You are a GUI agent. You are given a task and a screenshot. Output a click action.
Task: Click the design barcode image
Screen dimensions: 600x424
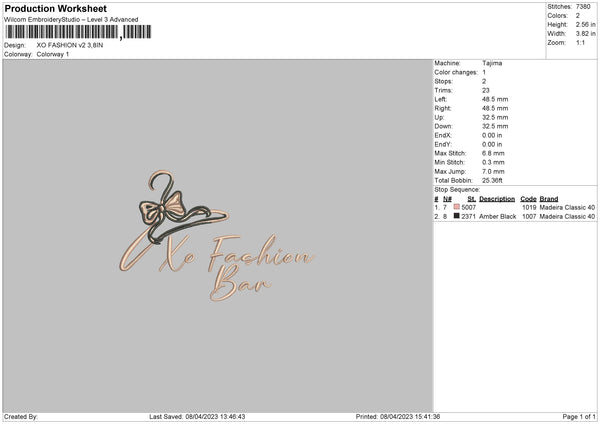coord(78,32)
